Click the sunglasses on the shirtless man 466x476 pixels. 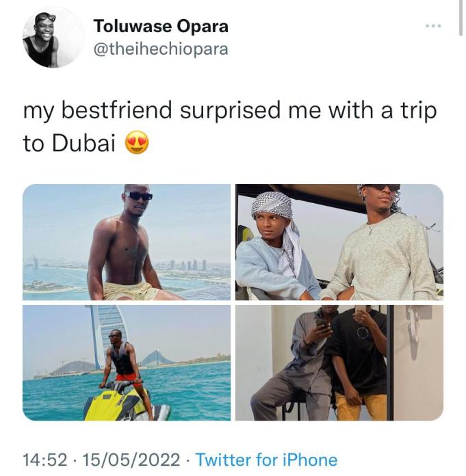coord(139,196)
